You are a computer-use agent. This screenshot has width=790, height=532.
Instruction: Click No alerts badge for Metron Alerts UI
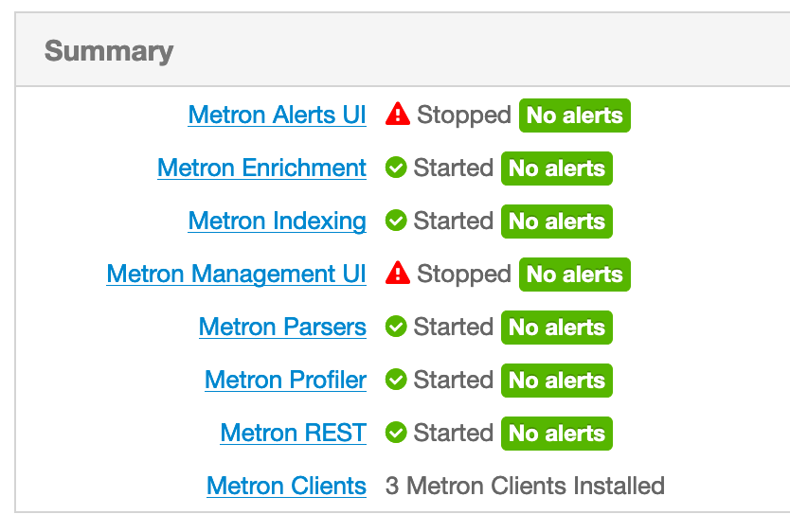pyautogui.click(x=574, y=115)
